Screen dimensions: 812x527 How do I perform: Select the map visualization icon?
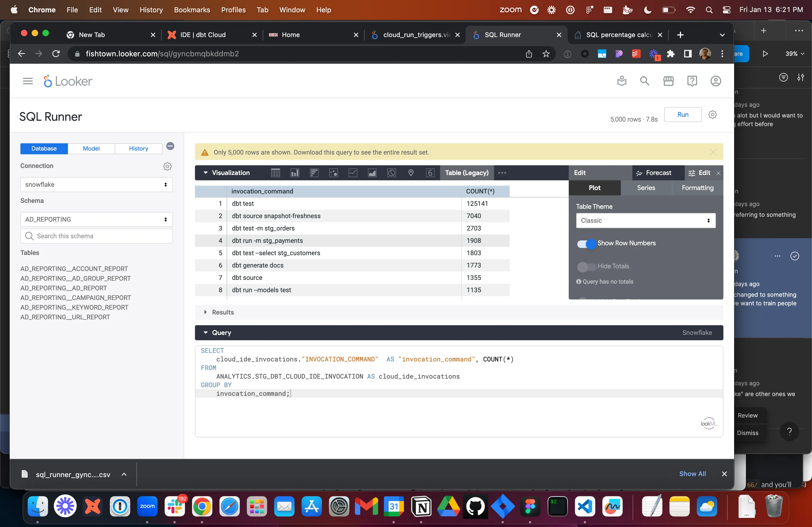pyautogui.click(x=411, y=173)
